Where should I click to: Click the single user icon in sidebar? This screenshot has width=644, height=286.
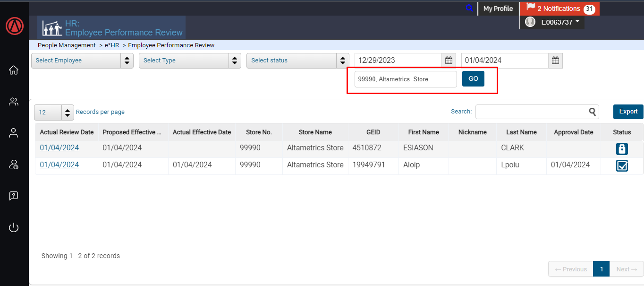pyautogui.click(x=14, y=133)
